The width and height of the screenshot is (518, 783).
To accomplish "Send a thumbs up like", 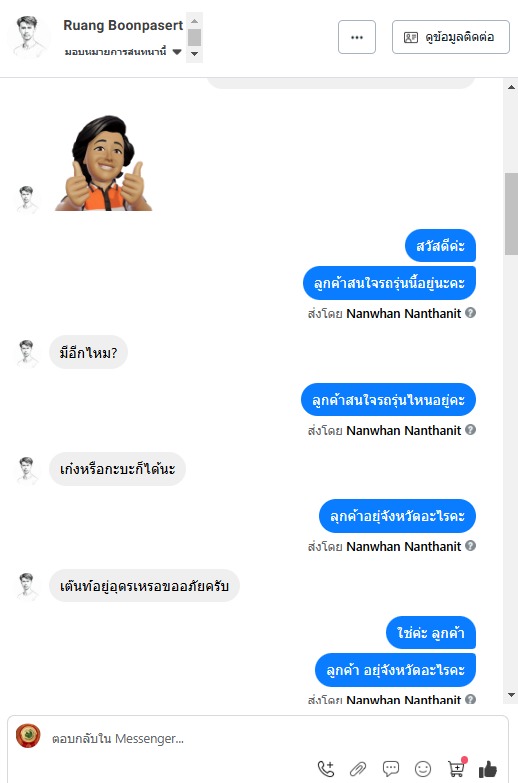I will click(x=488, y=769).
